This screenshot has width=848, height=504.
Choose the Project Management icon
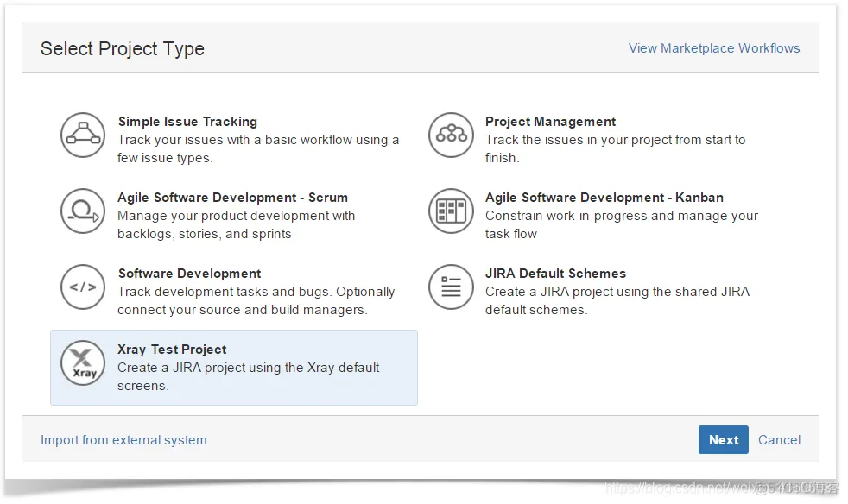pos(451,135)
